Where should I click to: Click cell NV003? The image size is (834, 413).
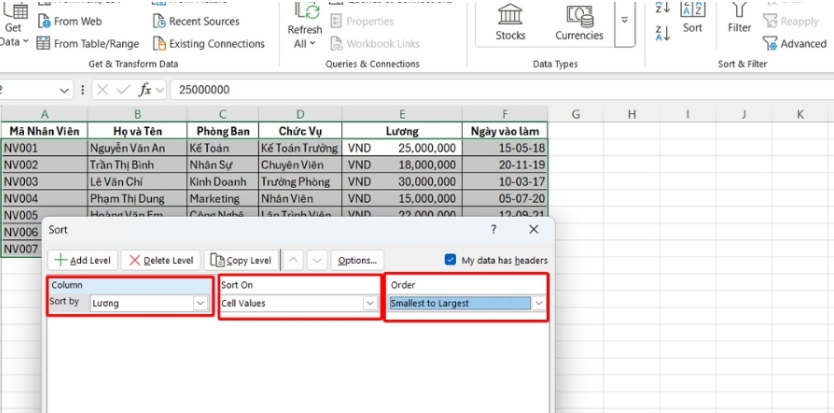pos(45,182)
